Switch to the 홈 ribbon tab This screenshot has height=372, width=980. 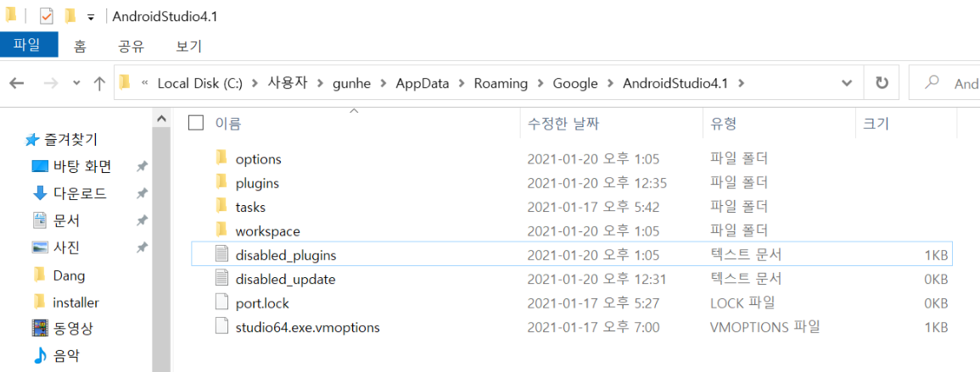pos(80,46)
